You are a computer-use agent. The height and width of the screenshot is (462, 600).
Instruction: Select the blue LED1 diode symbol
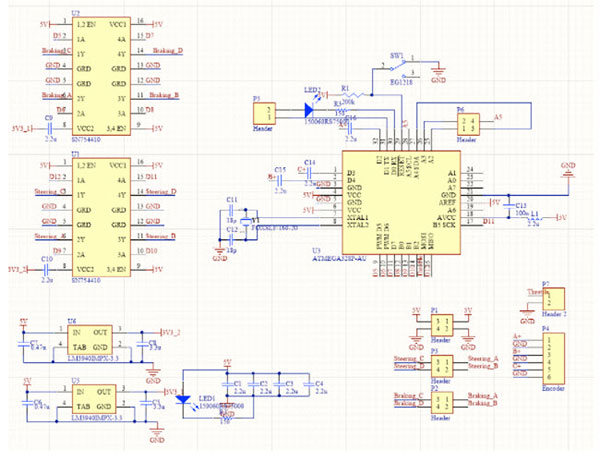184,398
